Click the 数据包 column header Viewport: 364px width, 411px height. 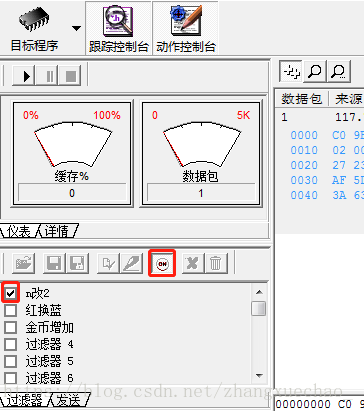(302, 99)
